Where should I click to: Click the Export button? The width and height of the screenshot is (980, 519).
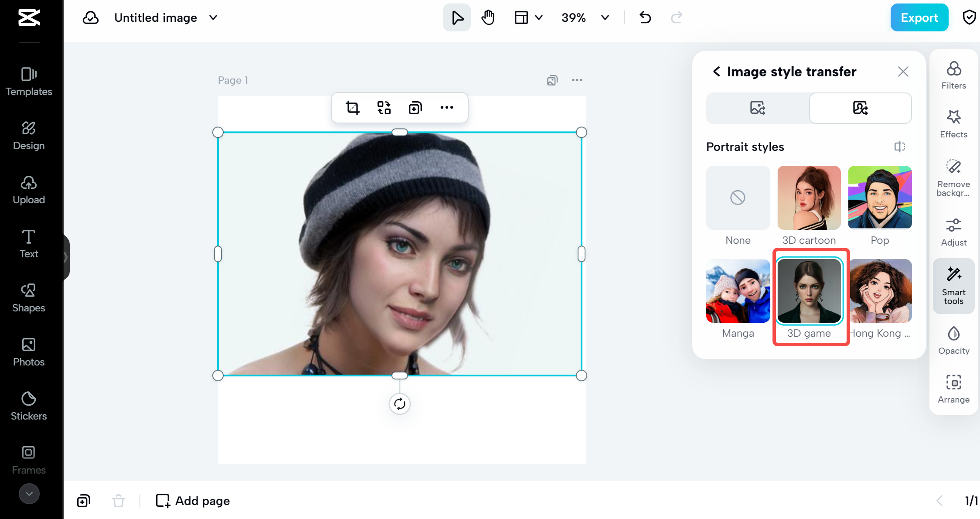tap(919, 18)
